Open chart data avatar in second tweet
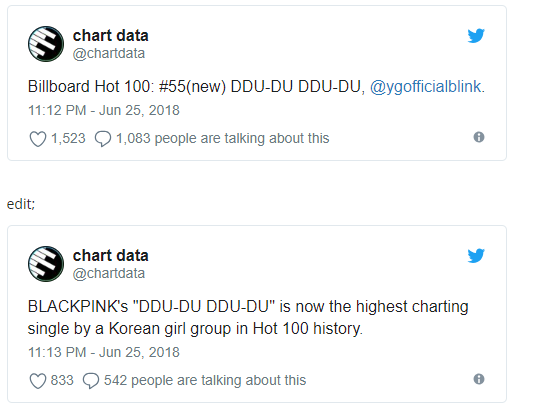Viewport: 540px width, 416px height. (46, 264)
